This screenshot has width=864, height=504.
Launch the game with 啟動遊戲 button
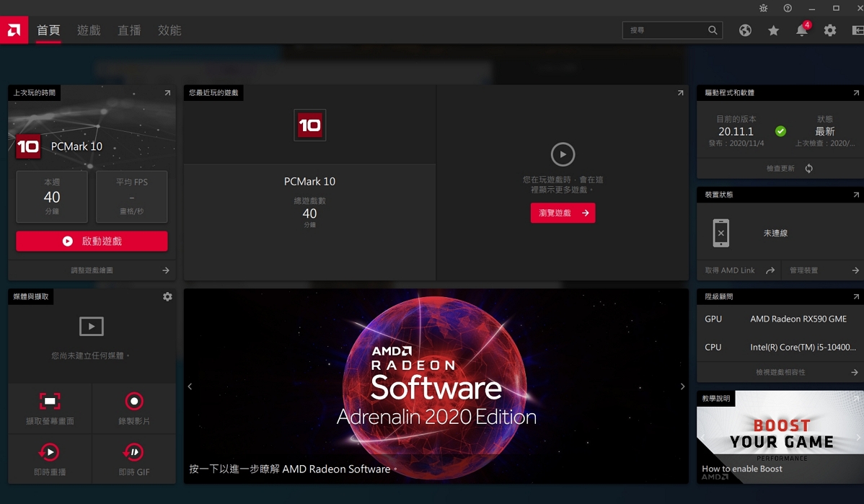pyautogui.click(x=92, y=242)
